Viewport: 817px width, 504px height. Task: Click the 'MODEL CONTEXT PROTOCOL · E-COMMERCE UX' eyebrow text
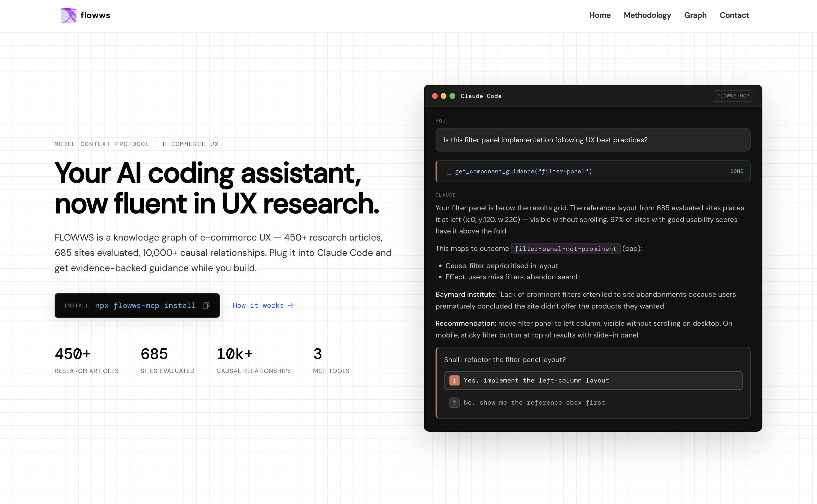coord(136,144)
